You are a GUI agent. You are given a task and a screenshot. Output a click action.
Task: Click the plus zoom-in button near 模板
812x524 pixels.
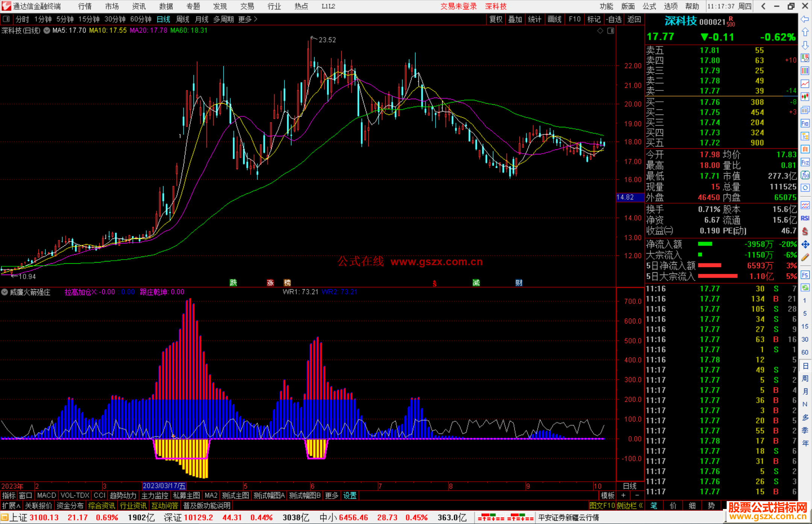(x=623, y=495)
